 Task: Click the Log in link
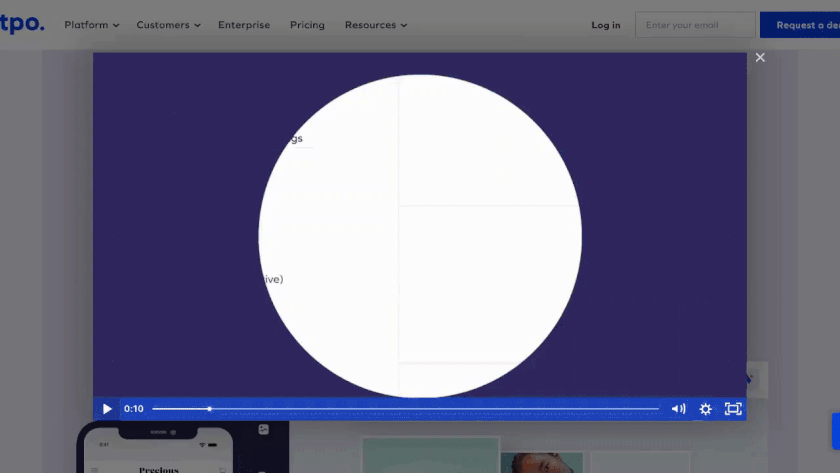click(606, 25)
